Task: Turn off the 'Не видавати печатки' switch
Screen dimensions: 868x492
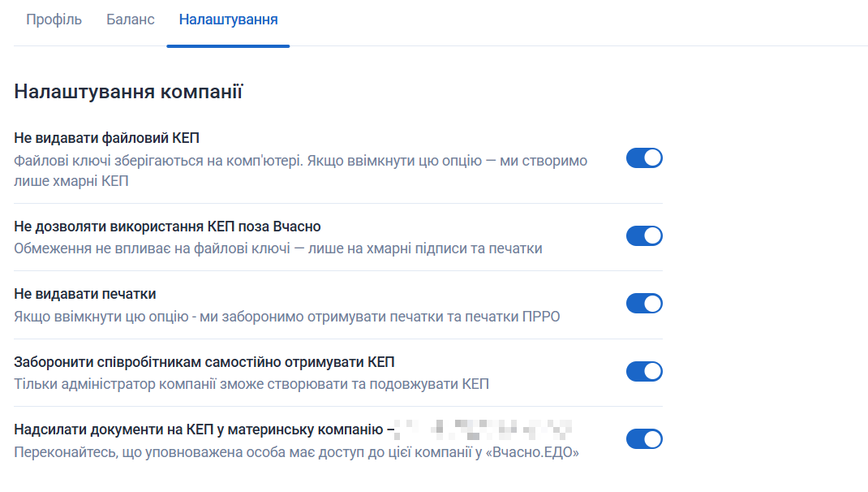Action: [x=644, y=304]
